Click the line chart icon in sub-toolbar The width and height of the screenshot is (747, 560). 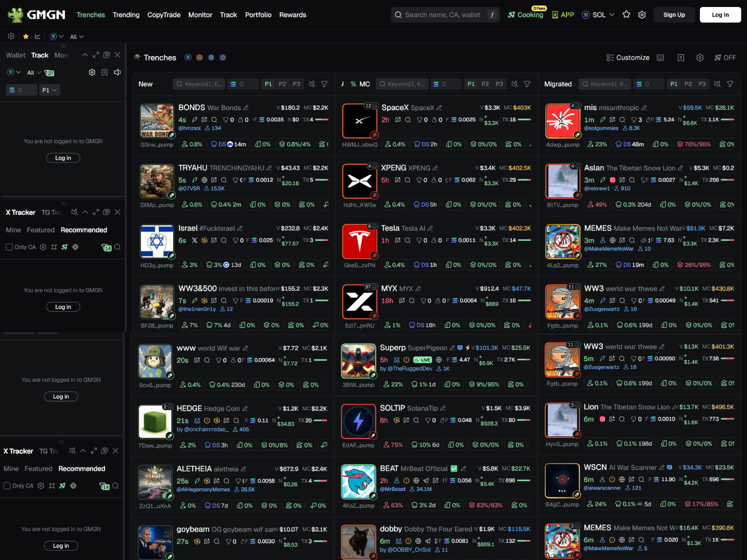click(38, 36)
